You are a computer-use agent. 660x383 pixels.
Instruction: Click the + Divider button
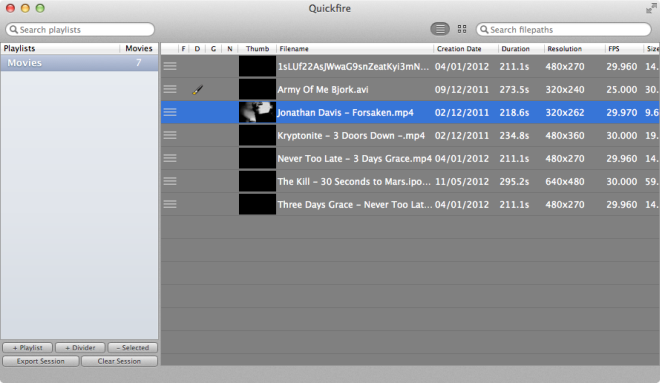click(80, 348)
